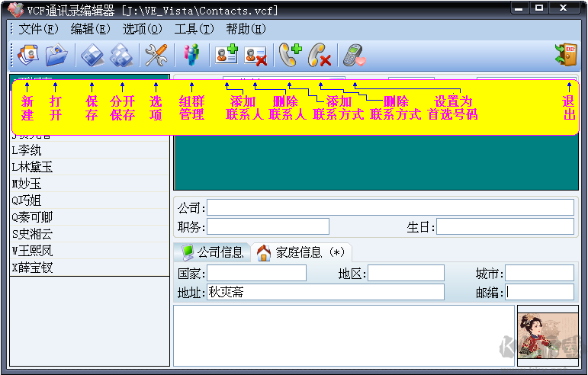Screen dimensions: 588x375
Task: Maximize the VCF editor window
Action: pyautogui.click(x=539, y=8)
